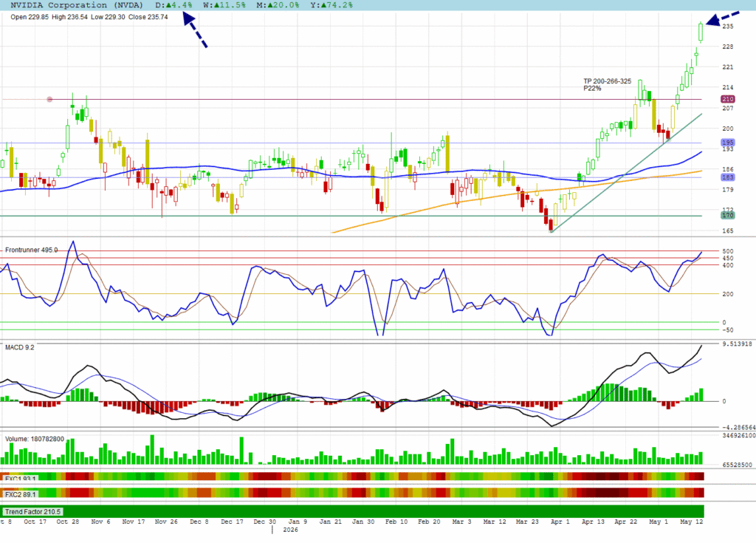This screenshot has width=756, height=543.
Task: Click the daily D: 4.4% change value
Action: (x=173, y=5)
